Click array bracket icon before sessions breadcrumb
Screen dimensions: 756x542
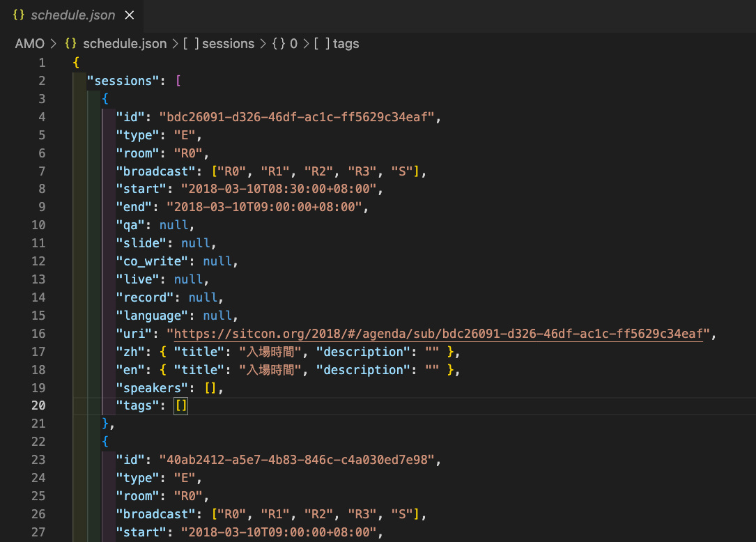191,44
